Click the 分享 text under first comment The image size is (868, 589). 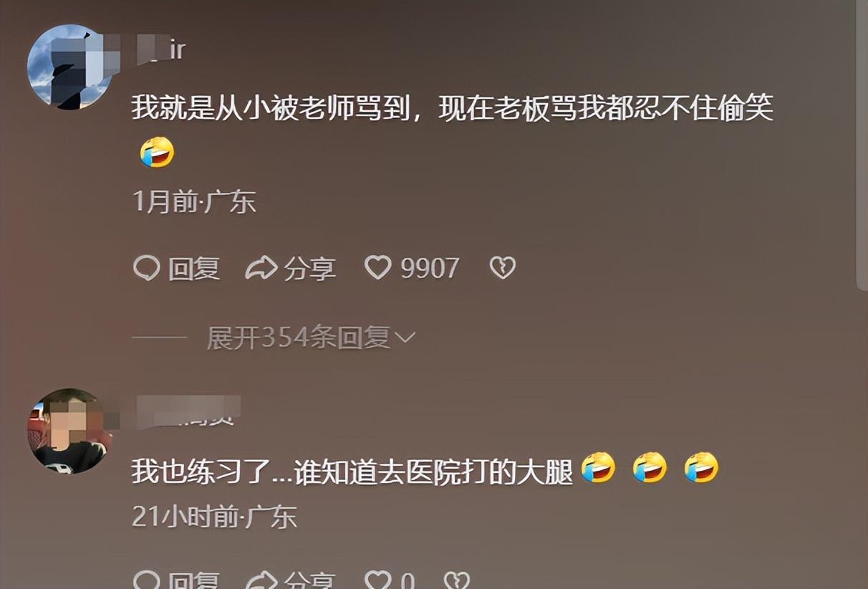[x=309, y=269]
